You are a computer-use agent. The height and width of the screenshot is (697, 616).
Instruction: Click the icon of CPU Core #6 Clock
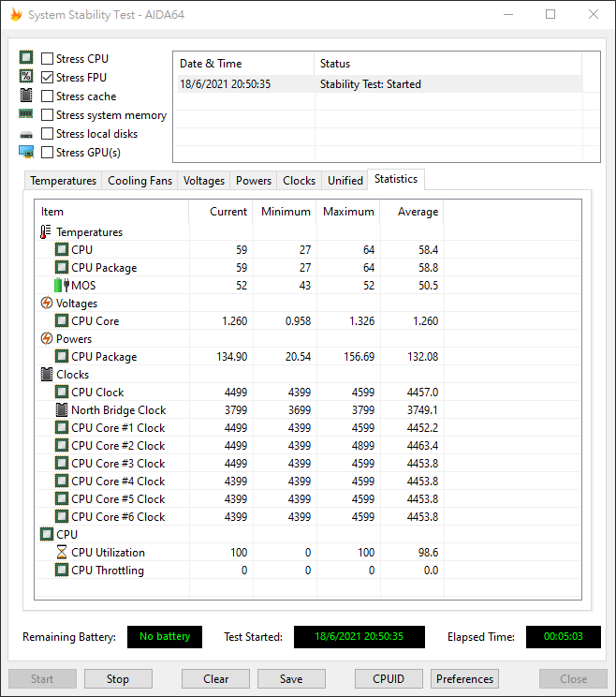tap(62, 516)
